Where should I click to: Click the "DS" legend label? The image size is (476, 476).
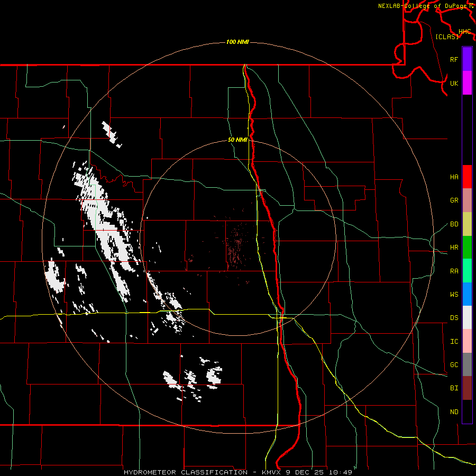[454, 318]
